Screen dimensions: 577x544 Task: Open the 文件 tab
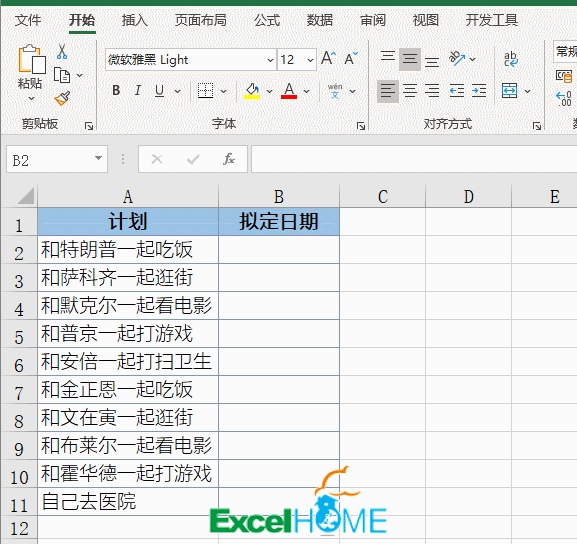[x=28, y=20]
